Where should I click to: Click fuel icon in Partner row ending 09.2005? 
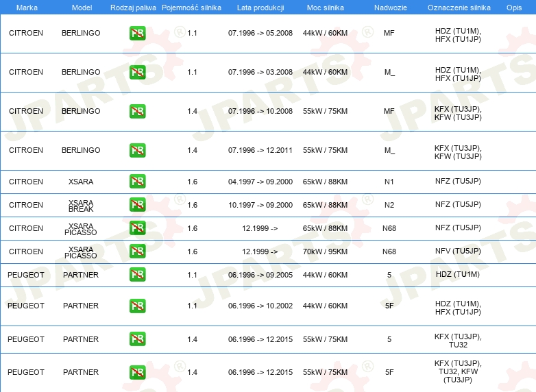pos(137,275)
